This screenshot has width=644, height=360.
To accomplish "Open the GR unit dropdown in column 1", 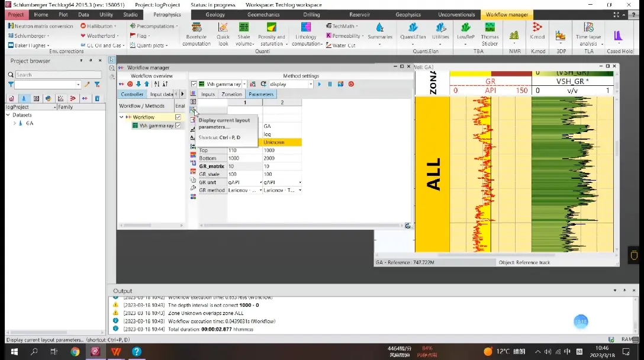I will click(x=260, y=182).
